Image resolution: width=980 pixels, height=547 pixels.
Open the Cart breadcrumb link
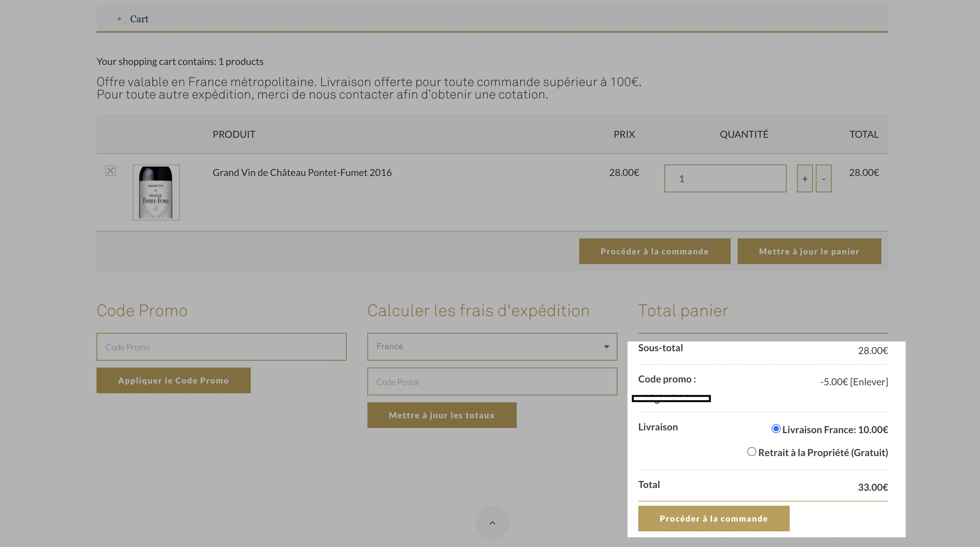139,19
